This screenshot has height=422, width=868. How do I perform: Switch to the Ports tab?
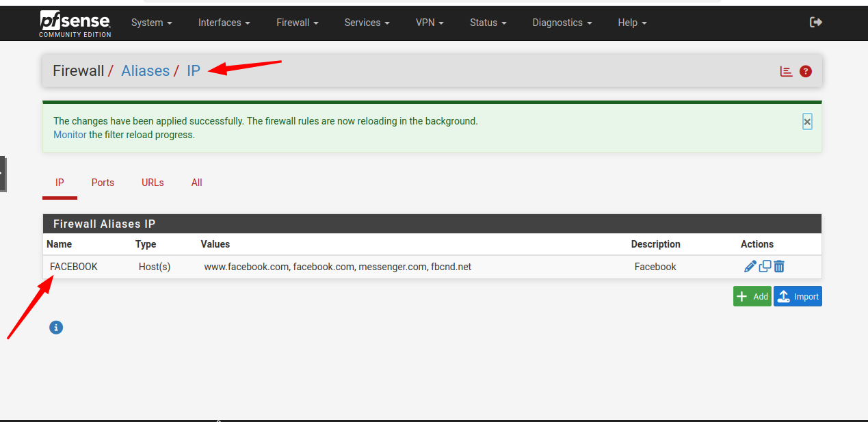(103, 183)
